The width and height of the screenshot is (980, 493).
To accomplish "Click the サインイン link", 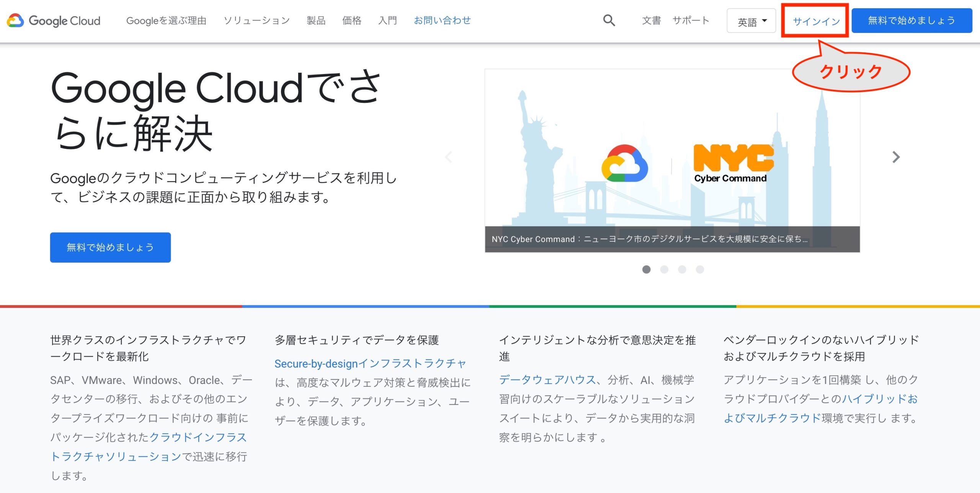I will click(816, 21).
